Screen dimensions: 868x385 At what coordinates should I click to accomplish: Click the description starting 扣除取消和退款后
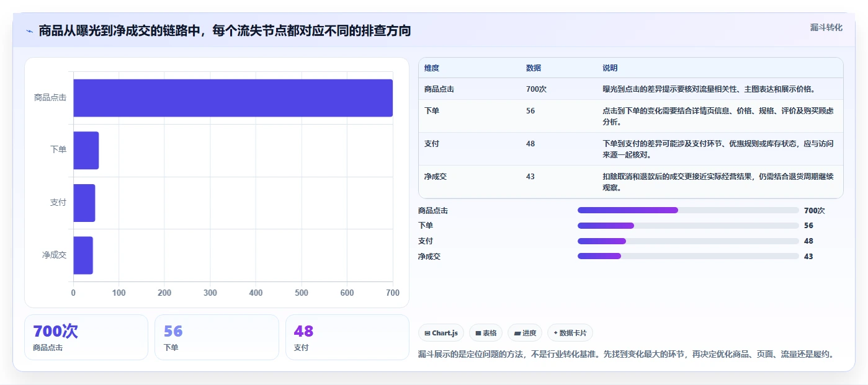(718, 182)
